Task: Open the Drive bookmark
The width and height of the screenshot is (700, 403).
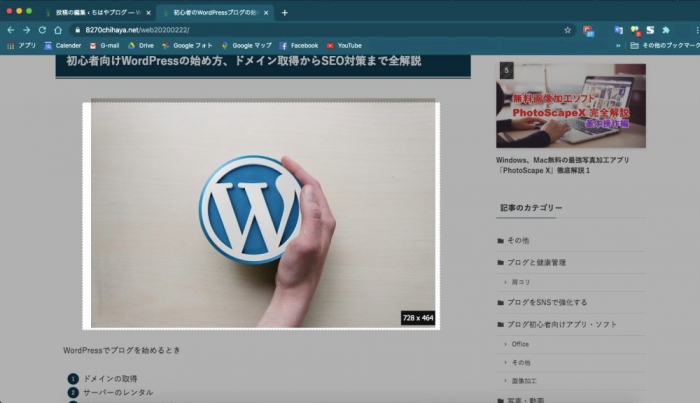Action: pyautogui.click(x=141, y=46)
